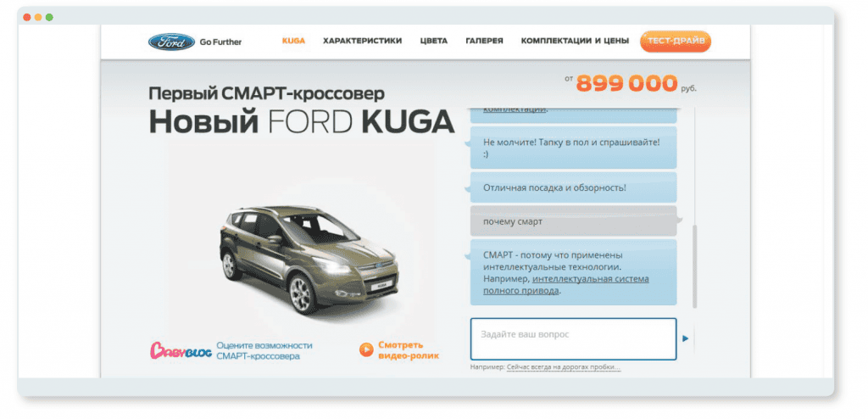Click the Ford oval logo

pos(171,42)
